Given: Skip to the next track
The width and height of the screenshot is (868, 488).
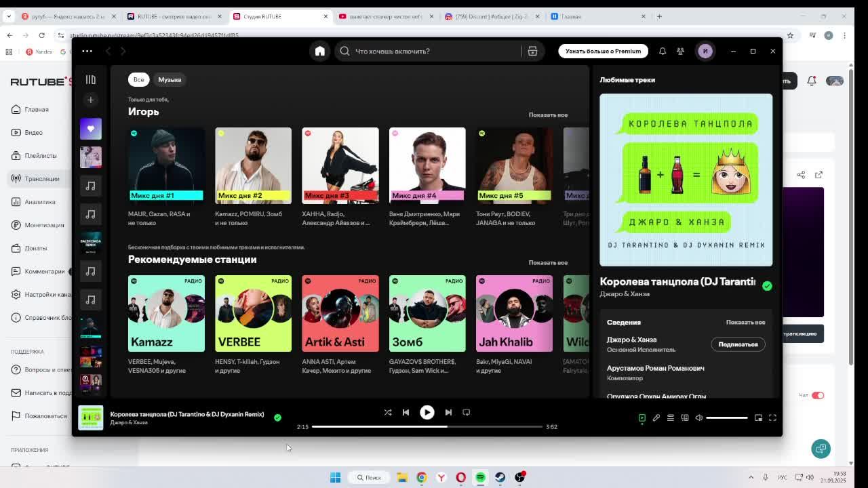Looking at the screenshot, I should 448,412.
